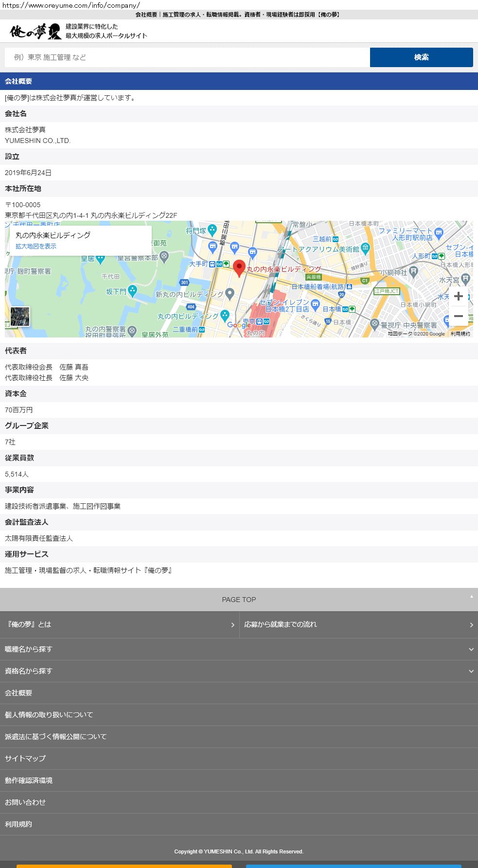Click the 新丸の内ビルディング map pin
The width and height of the screenshot is (478, 868).
tap(230, 293)
